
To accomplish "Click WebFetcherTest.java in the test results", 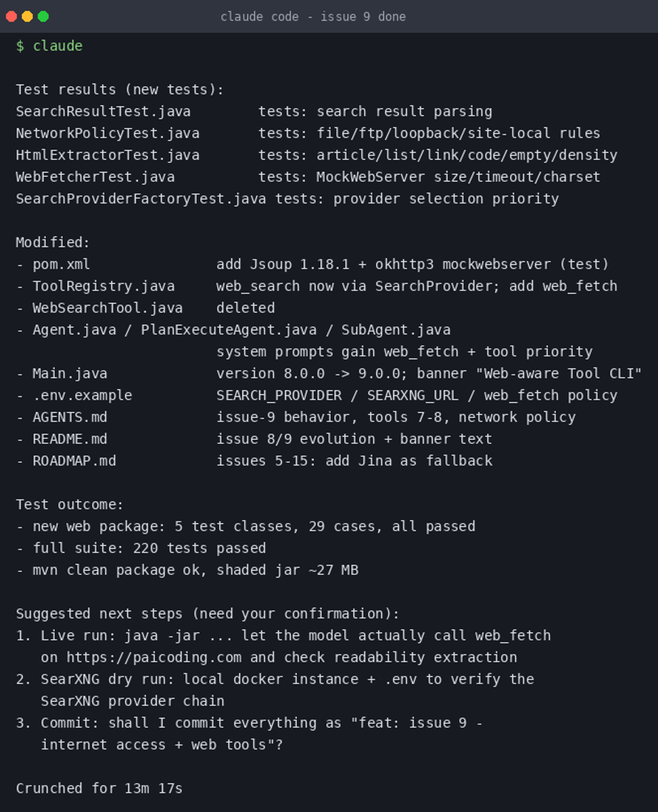I will pos(95,177).
